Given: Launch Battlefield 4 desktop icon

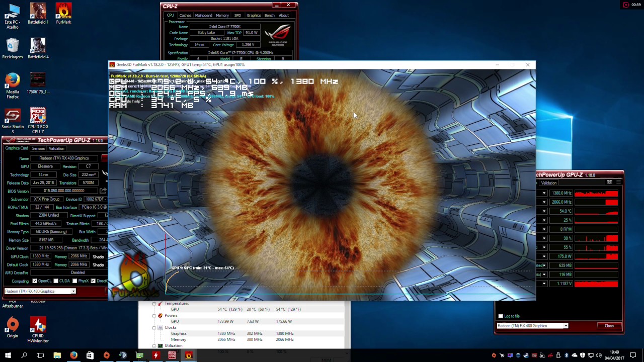Looking at the screenshot, I should [38, 49].
